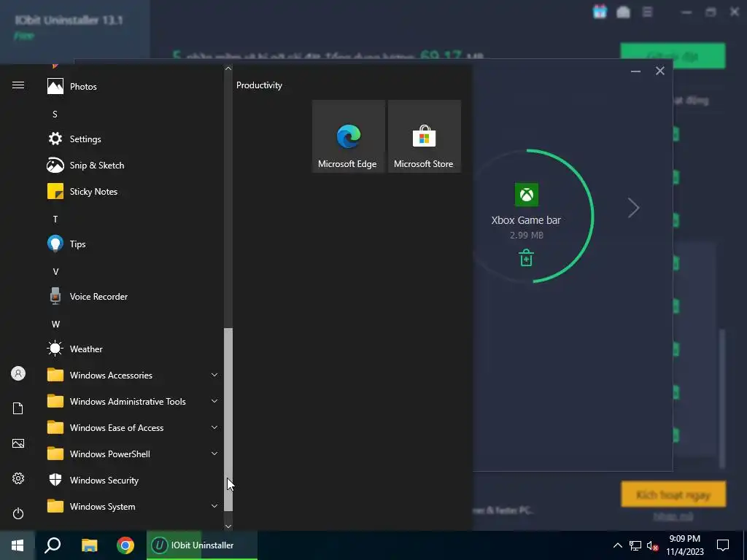Open the toolbox icon in IObit title bar
Viewport: 747px width, 560px height.
(623, 12)
